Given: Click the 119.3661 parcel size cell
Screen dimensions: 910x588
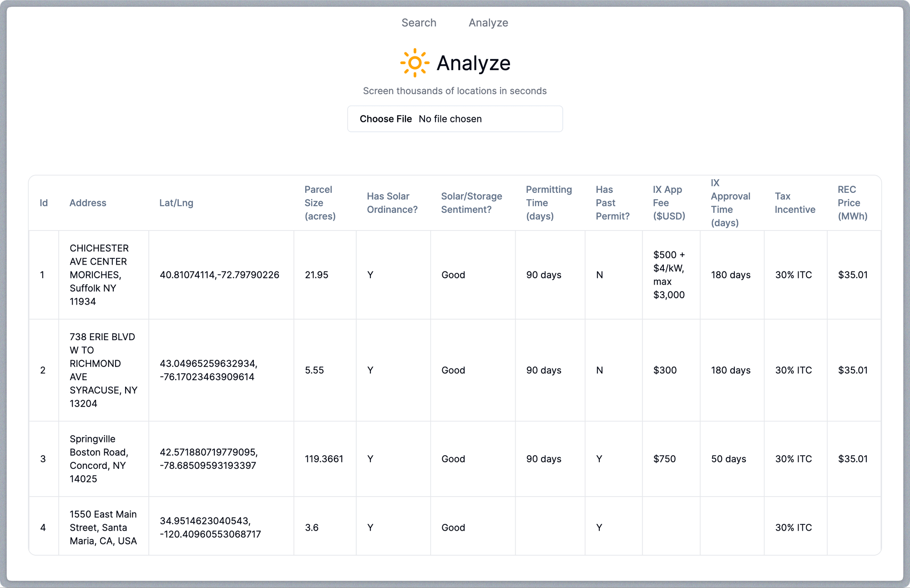Looking at the screenshot, I should [x=324, y=459].
